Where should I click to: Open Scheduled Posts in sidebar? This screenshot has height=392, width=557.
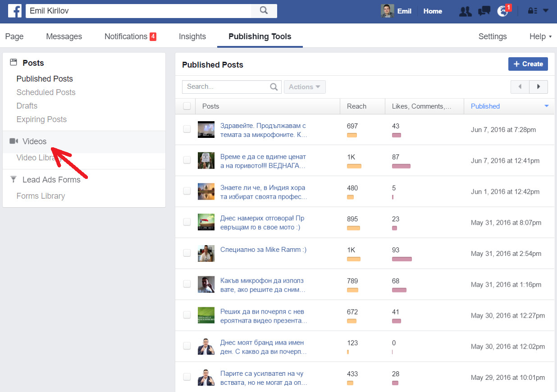[46, 92]
